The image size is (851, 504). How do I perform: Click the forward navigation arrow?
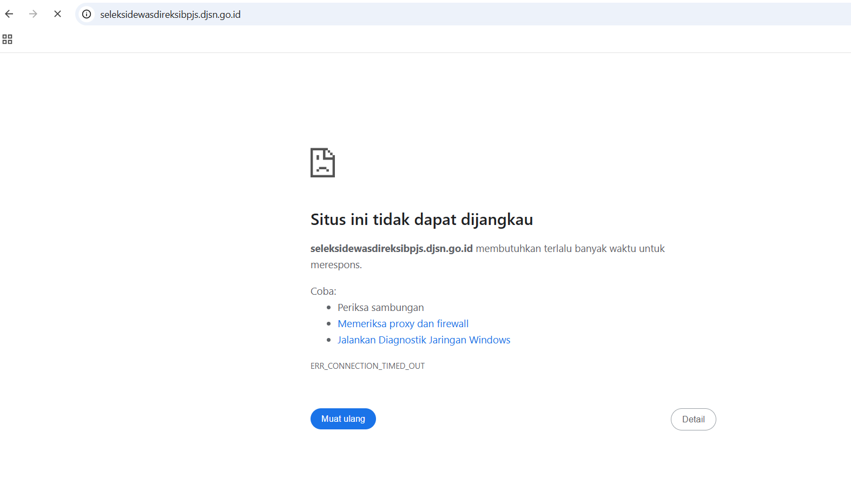pyautogui.click(x=33, y=14)
